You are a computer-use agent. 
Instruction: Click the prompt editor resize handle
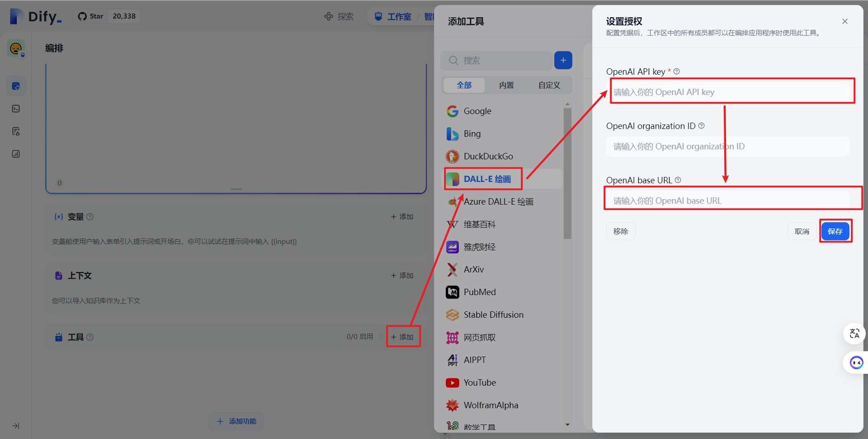[236, 189]
